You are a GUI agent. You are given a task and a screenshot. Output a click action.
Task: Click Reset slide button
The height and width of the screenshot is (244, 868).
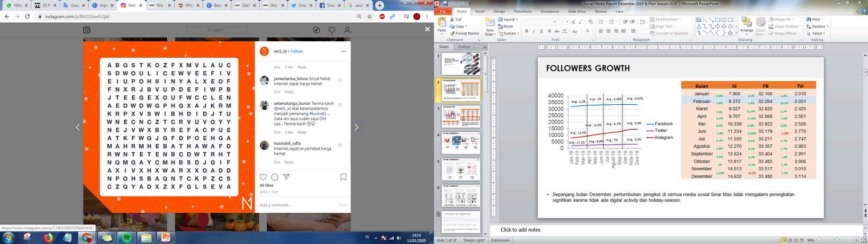tap(505, 26)
